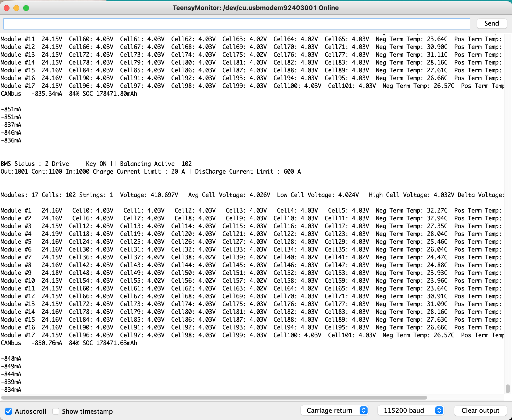This screenshot has width=512, height=420.
Task: Focus the serial command input field
Action: [x=236, y=24]
